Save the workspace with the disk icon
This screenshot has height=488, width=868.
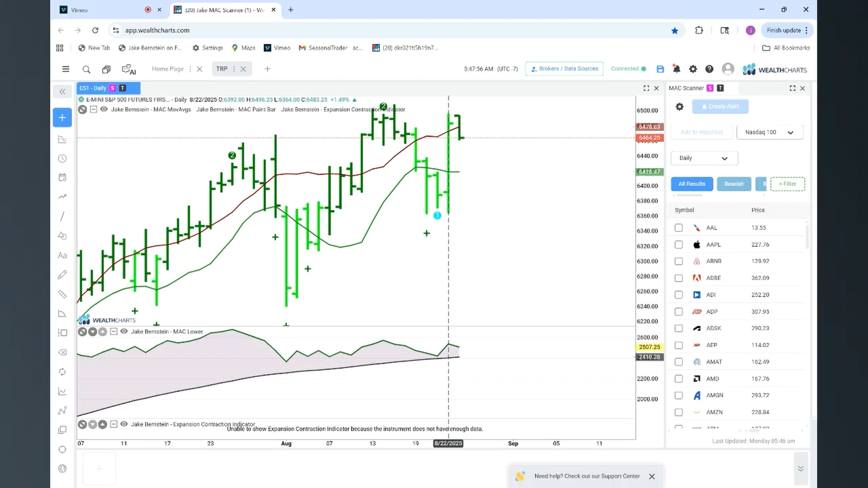click(x=660, y=69)
